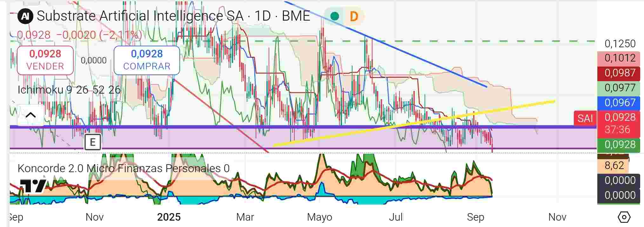The width and height of the screenshot is (644, 227).
Task: Click the 0,1012 pink price label
Action: pos(619,58)
